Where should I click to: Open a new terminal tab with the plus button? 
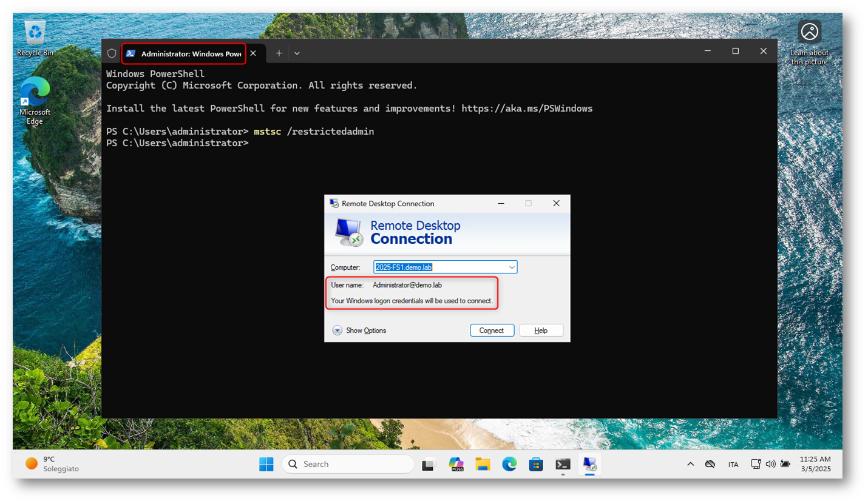click(x=279, y=53)
